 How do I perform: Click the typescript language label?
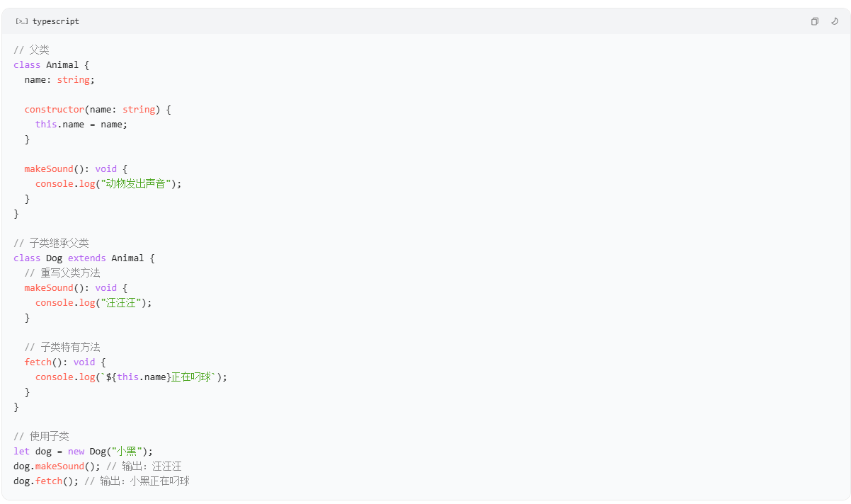(x=56, y=21)
